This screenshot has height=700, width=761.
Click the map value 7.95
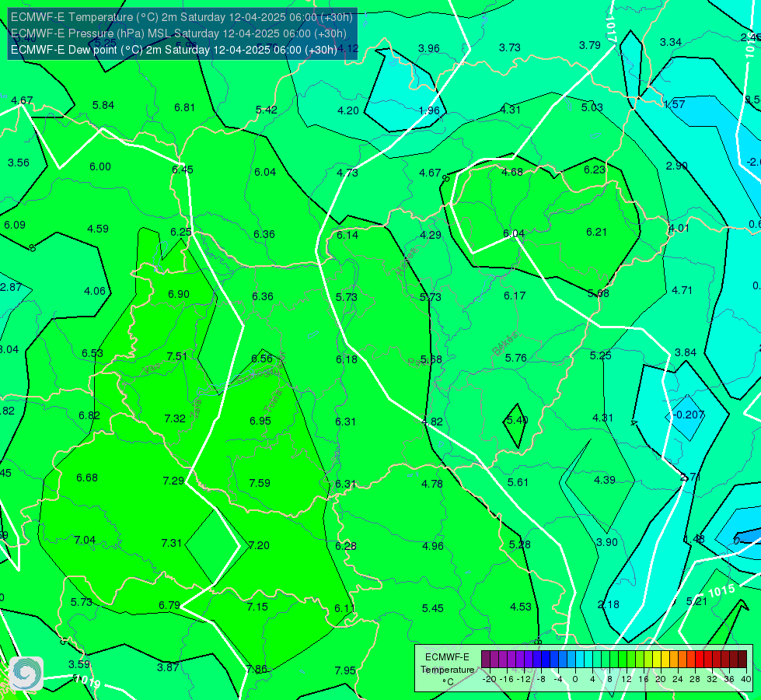tap(345, 670)
